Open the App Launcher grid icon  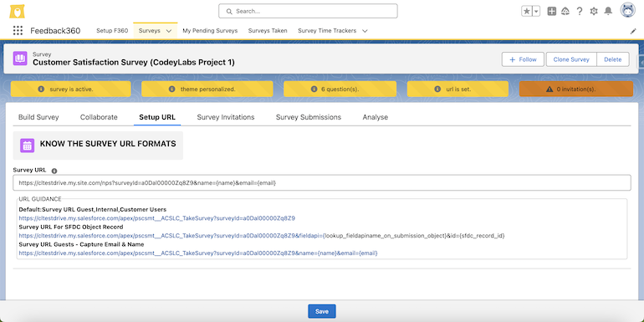coord(18,30)
